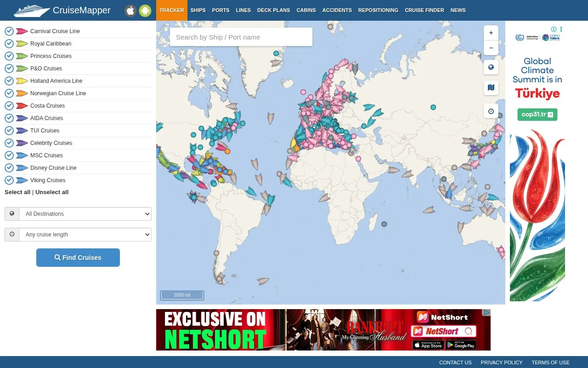Disable the P&O Cruises checkbox
Screen dimensions: 588x368
9,69
